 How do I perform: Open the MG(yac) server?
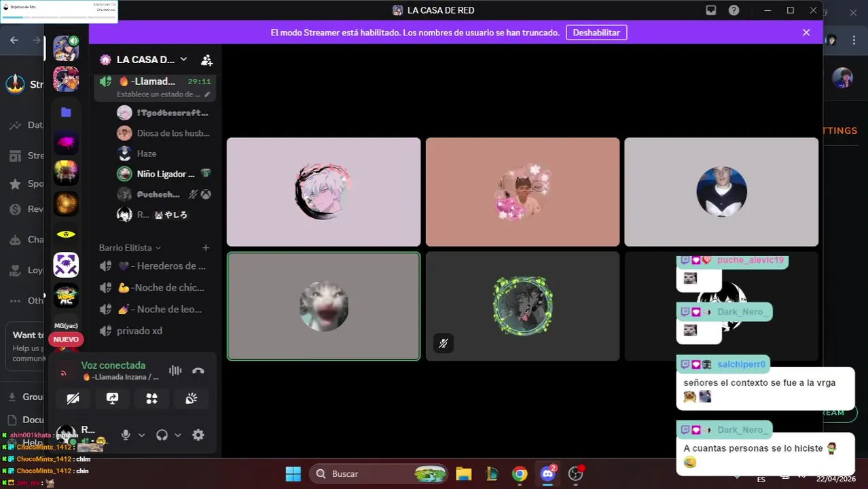(66, 326)
